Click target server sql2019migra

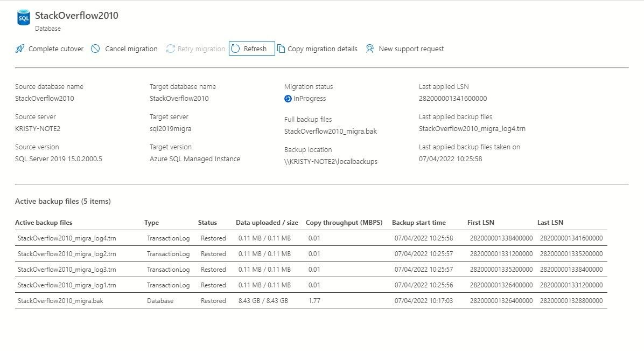[171, 129]
